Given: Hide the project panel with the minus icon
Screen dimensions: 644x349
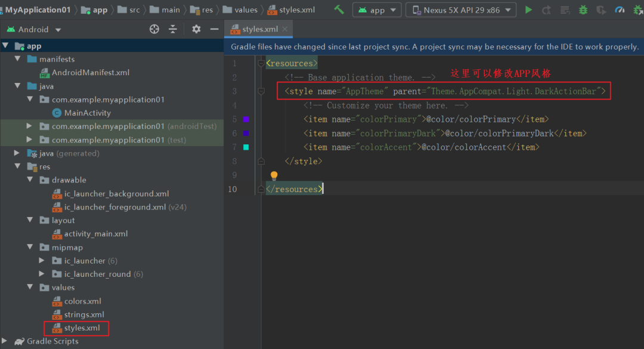Looking at the screenshot, I should (214, 29).
